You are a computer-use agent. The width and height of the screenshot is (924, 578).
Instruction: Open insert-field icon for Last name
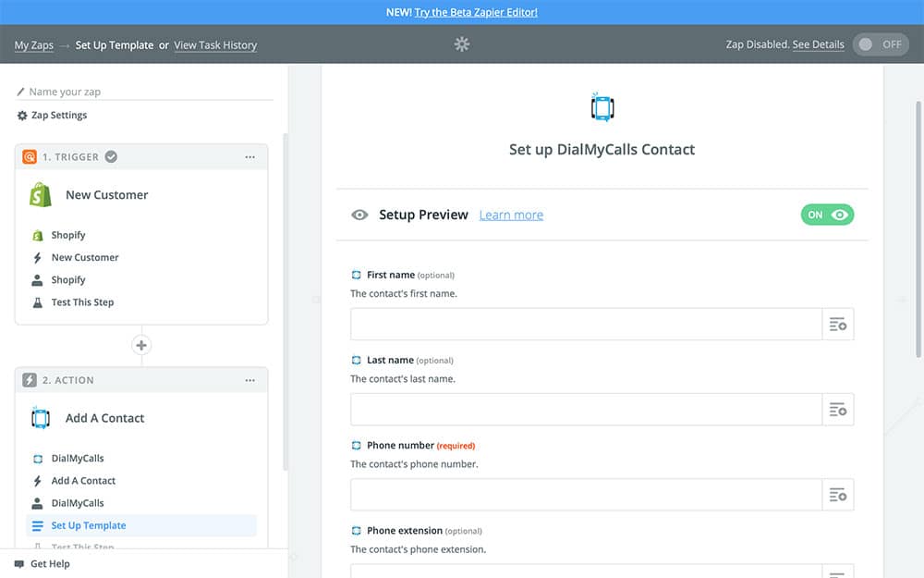point(838,410)
